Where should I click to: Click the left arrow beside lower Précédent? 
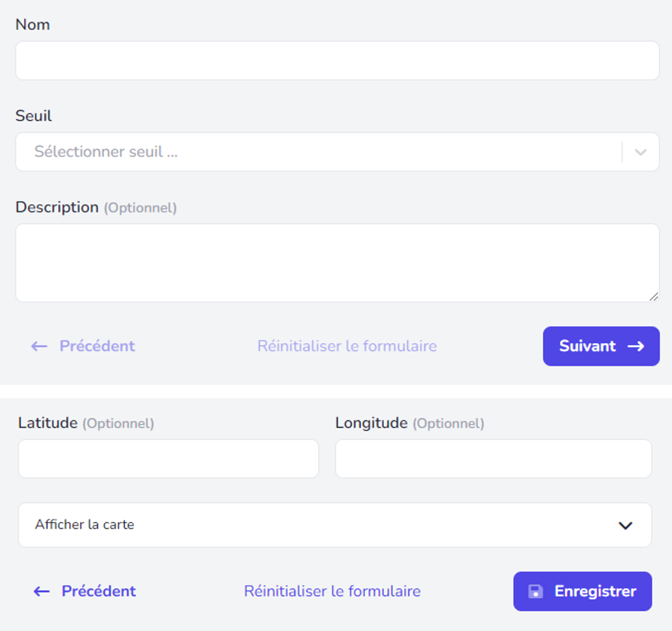point(42,592)
